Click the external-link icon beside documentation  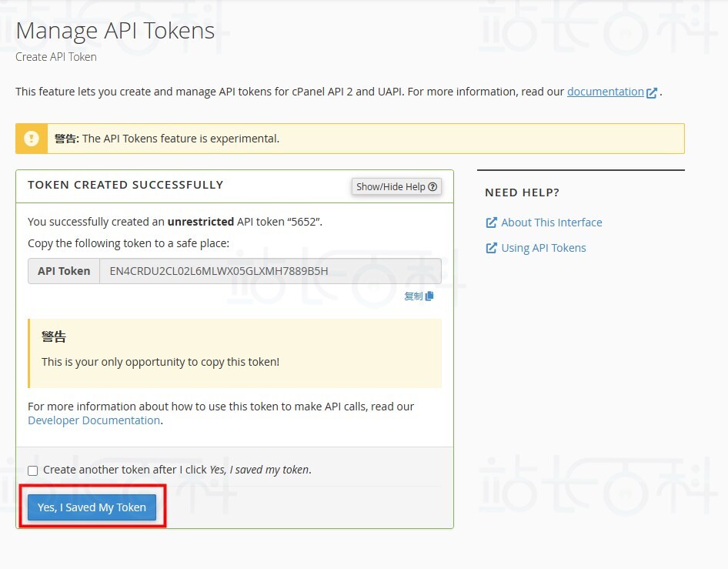652,92
